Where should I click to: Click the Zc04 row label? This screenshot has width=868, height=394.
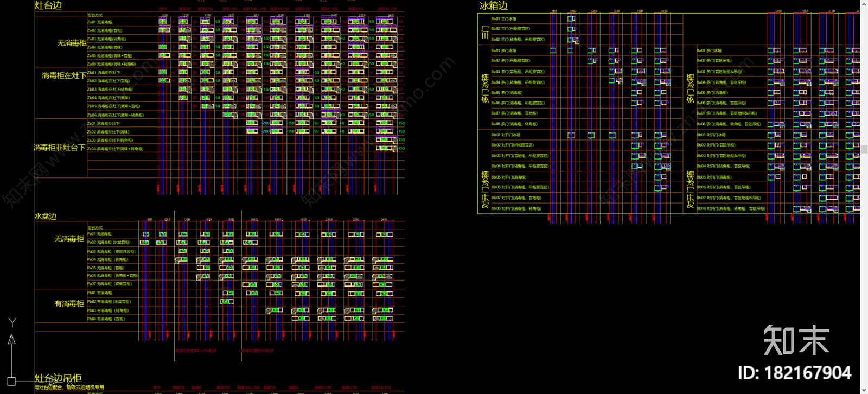pos(115,149)
